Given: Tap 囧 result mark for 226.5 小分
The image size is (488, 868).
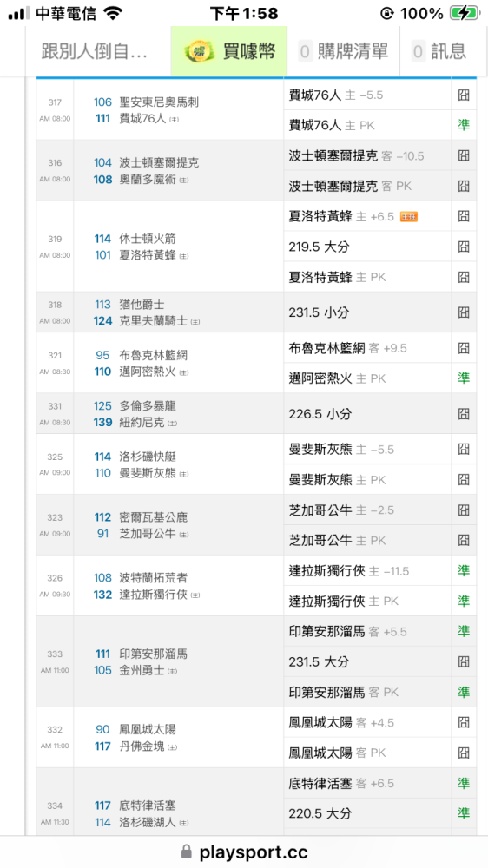Looking at the screenshot, I should pyautogui.click(x=464, y=413).
